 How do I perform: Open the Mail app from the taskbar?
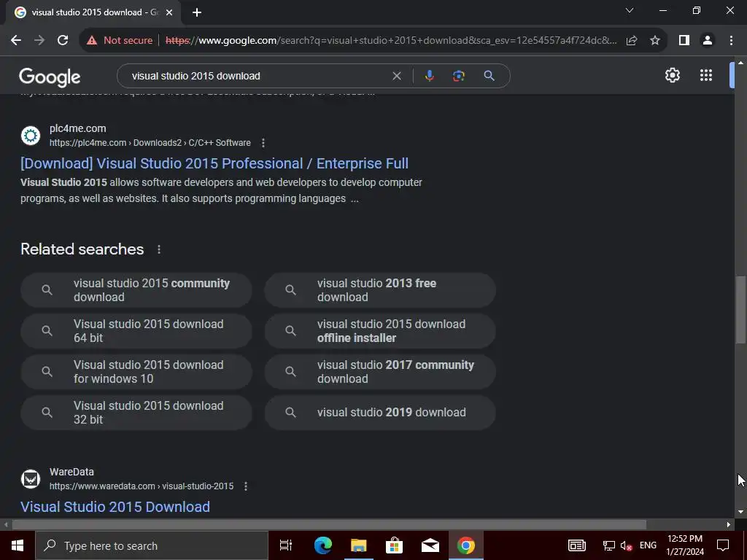[x=430, y=545]
